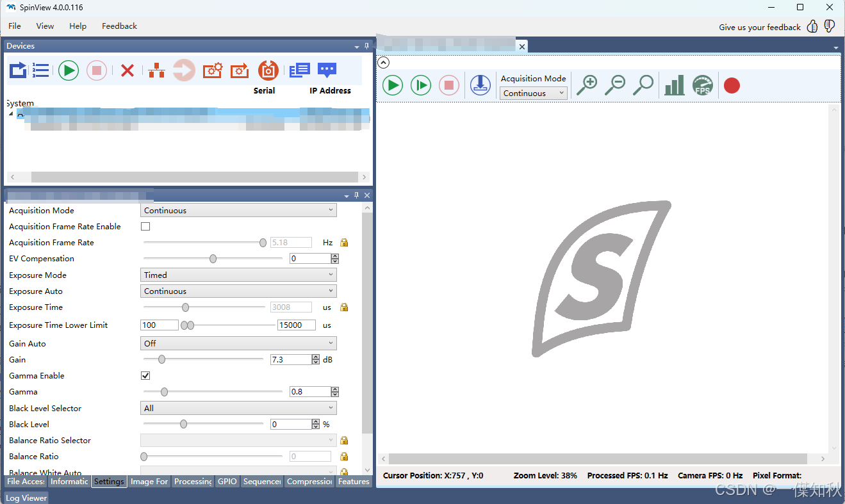Click the lock icon beside Balance Ratio Selector
The width and height of the screenshot is (845, 504).
(x=344, y=441)
